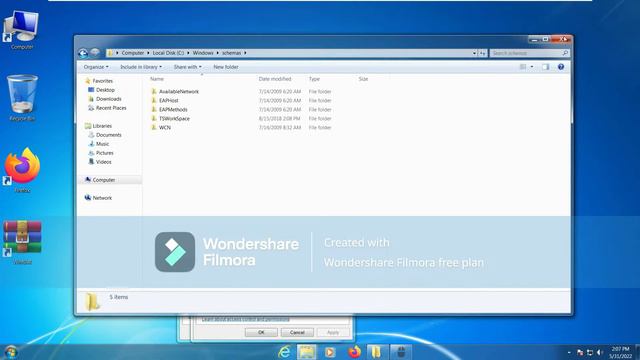Select the AvailableNetwork folder
Screen dimensions: 640x360
(x=179, y=91)
